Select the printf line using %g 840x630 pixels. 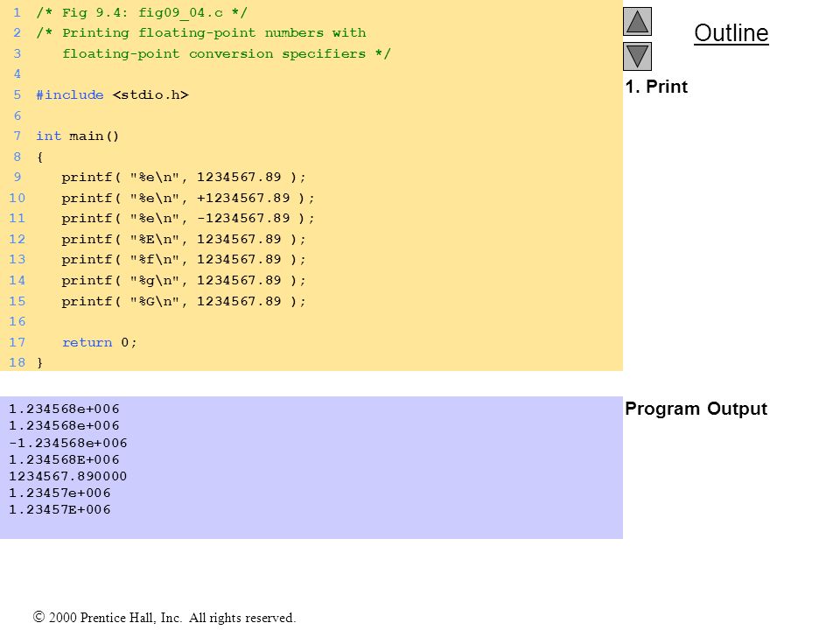(184, 281)
